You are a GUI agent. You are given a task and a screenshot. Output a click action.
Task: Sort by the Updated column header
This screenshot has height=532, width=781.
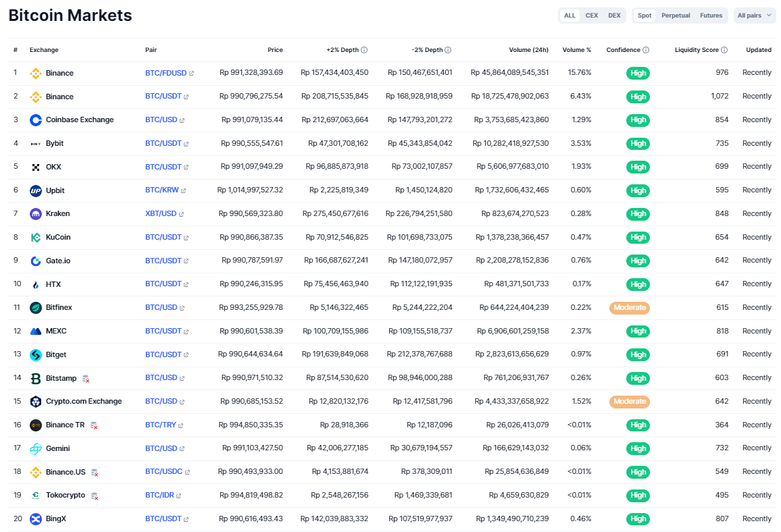click(x=759, y=50)
